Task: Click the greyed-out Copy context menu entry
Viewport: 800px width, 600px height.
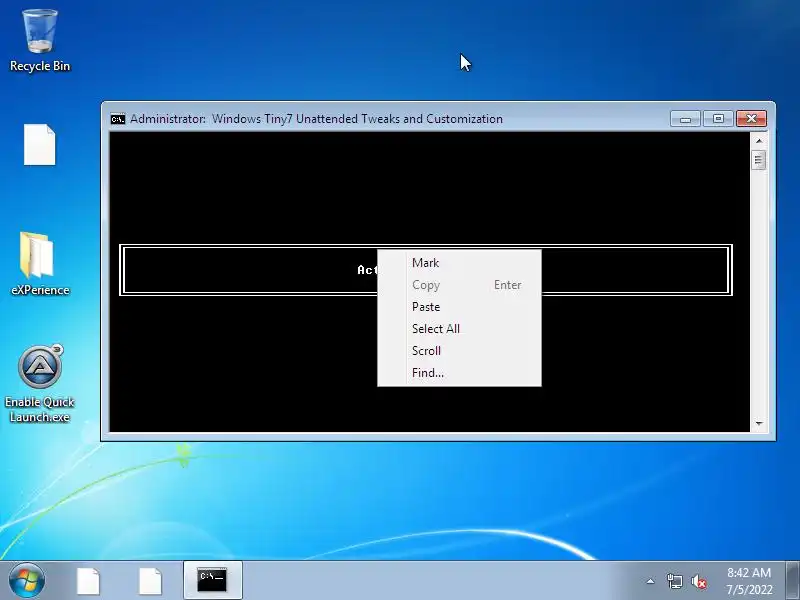Action: pyautogui.click(x=459, y=285)
